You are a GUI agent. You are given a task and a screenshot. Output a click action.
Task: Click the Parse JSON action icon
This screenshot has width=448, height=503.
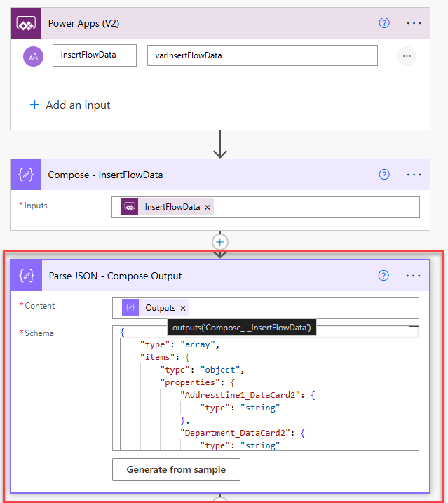pyautogui.click(x=26, y=276)
